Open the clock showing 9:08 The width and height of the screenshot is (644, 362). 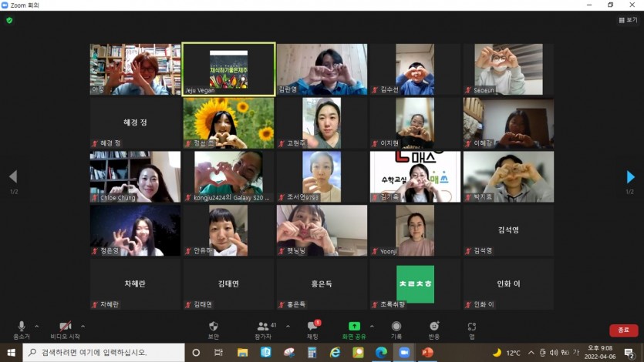[x=600, y=352]
